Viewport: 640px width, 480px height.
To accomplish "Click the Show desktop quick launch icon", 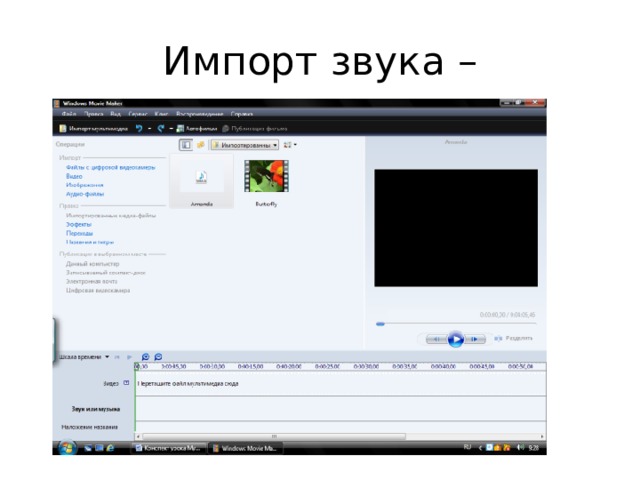I will 88,448.
